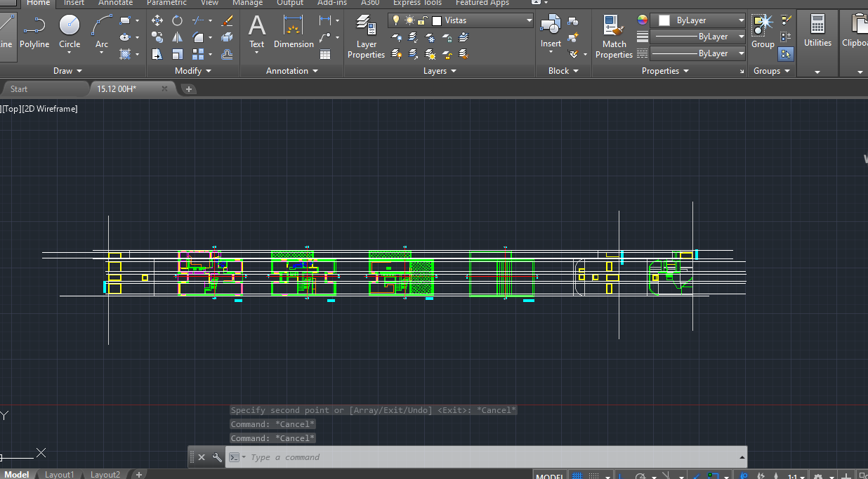The width and height of the screenshot is (868, 479).
Task: Expand the Layers panel
Action: (x=440, y=71)
